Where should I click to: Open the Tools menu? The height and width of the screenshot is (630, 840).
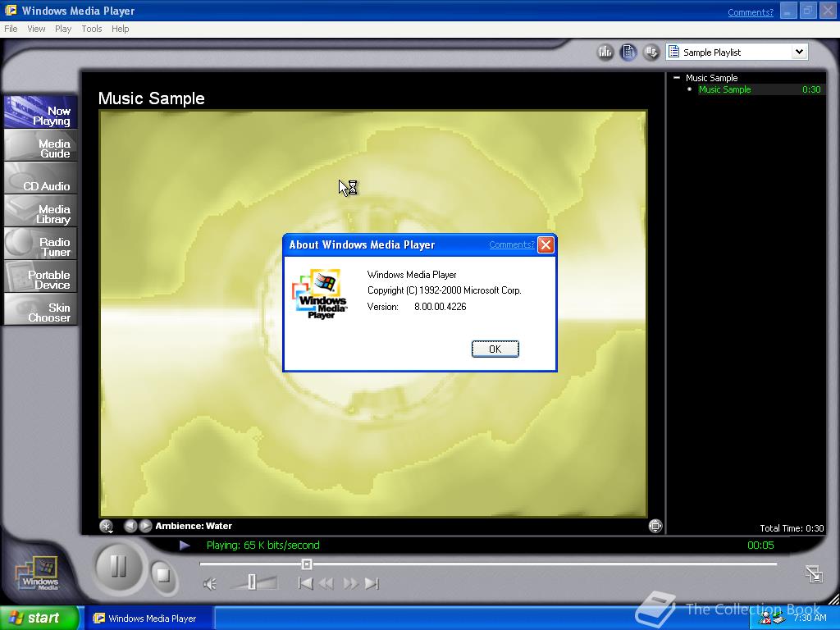92,29
